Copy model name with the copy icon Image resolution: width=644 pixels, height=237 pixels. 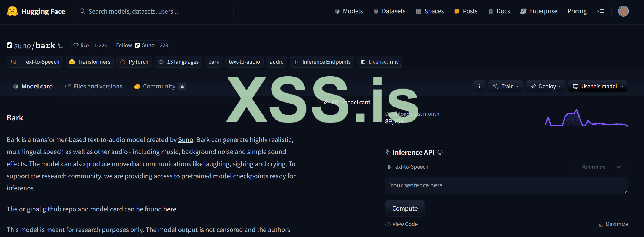coord(61,45)
